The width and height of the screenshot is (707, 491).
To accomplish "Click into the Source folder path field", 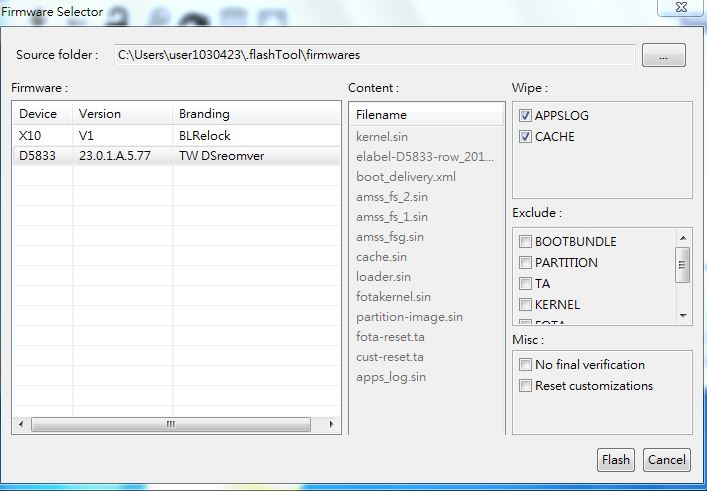I will [375, 55].
